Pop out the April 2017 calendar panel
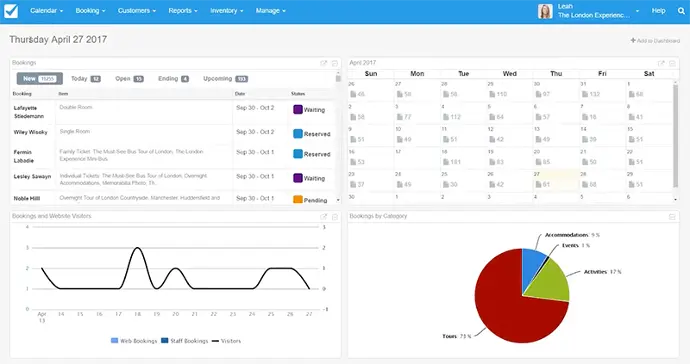Viewport: 690px width, 364px height. click(x=661, y=63)
